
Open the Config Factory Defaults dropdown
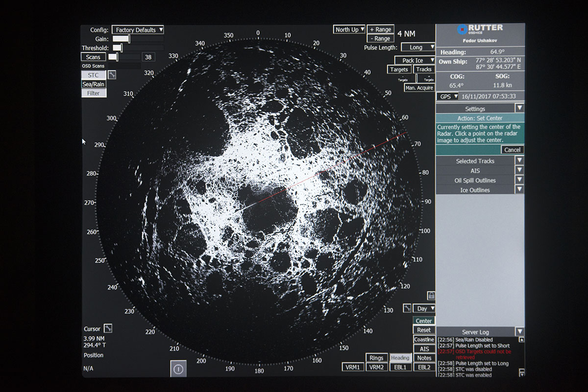[138, 30]
